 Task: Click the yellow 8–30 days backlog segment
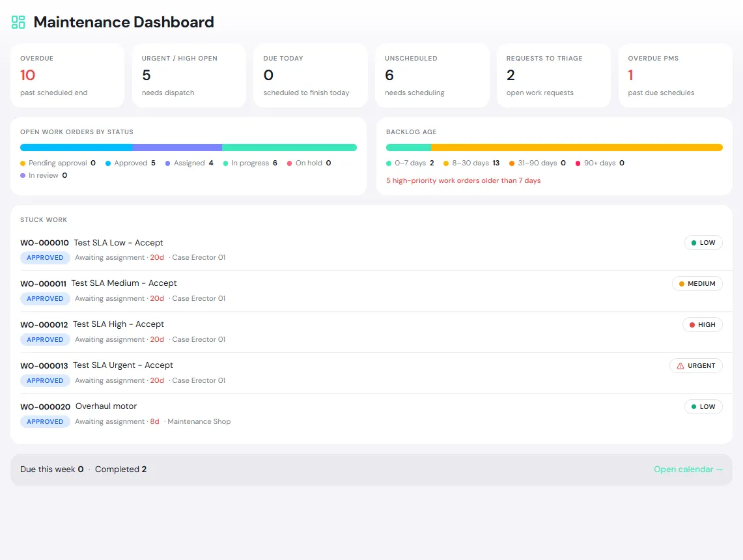(577, 147)
